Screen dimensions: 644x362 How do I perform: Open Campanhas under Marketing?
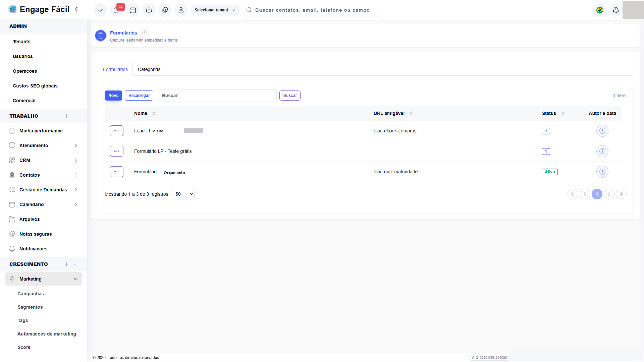point(31,294)
